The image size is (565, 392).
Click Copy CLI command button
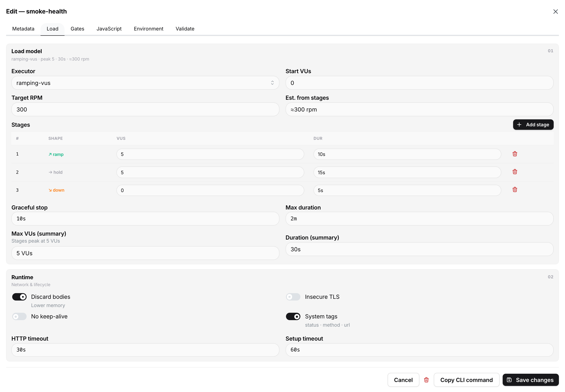coord(466,380)
